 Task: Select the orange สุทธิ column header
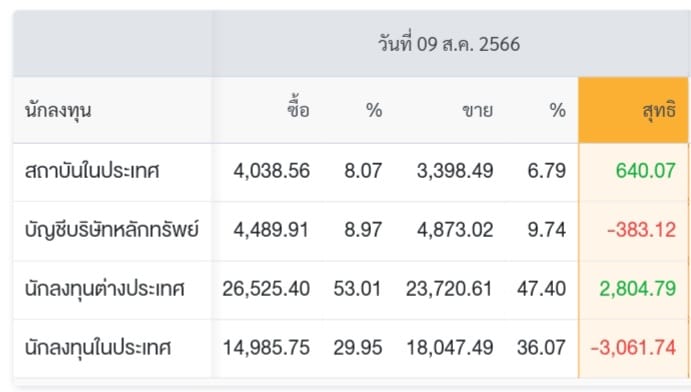[x=633, y=110]
